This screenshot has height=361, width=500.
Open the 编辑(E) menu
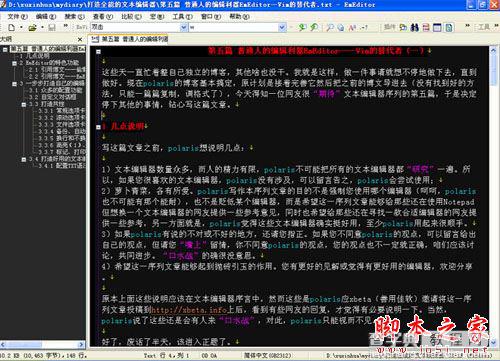46,16
